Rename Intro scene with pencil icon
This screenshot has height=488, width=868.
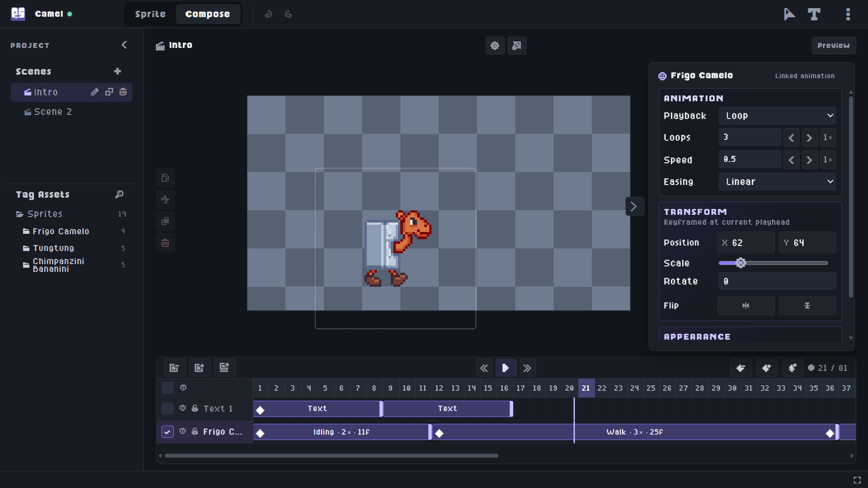[x=95, y=92]
